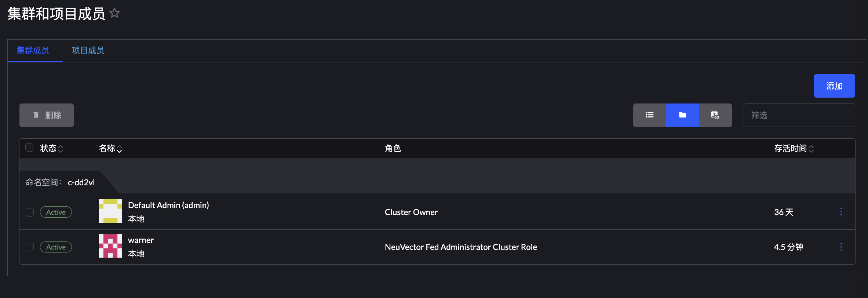
Task: Sort the table by 状态 column
Action: [51, 148]
